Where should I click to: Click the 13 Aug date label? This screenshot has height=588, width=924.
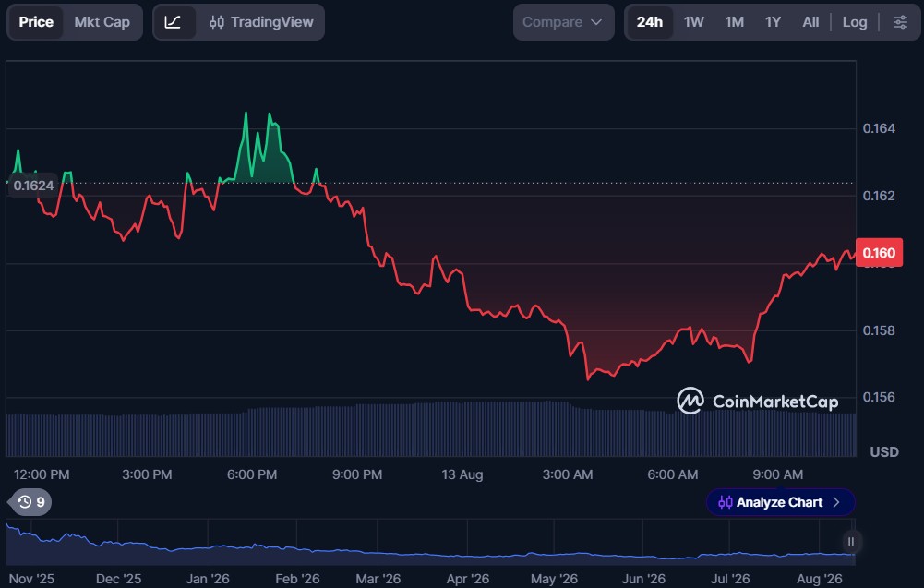point(462,474)
